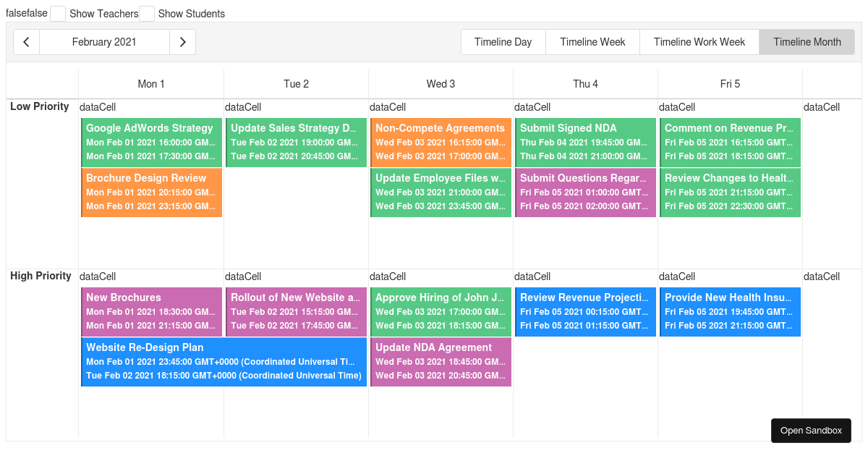The height and width of the screenshot is (456, 868).
Task: Click the February 2021 date header
Action: [104, 41]
